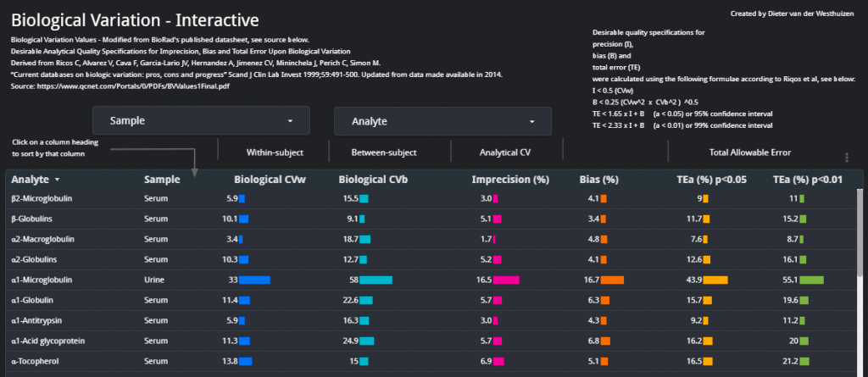Click the TEa (%) p<0.05 header
Viewport: 868px width, 377px height.
pos(711,179)
